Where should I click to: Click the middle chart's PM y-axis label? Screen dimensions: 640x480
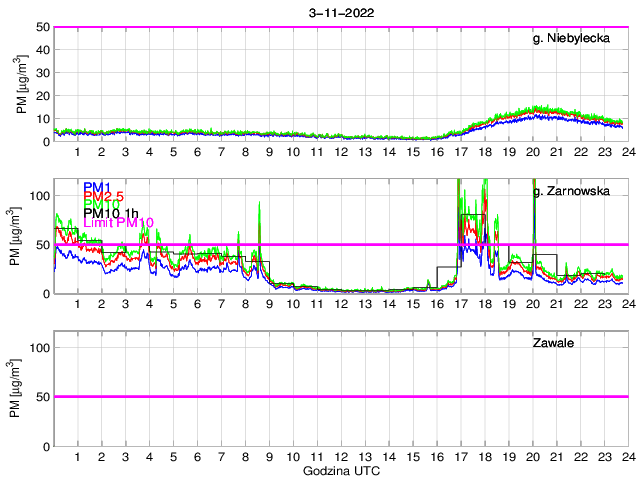[22, 236]
